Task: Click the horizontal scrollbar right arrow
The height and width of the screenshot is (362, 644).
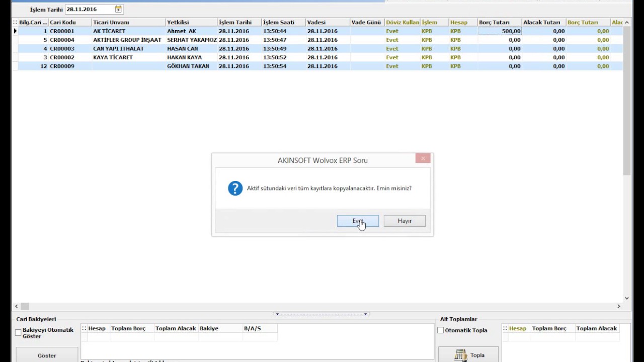Action: point(619,306)
